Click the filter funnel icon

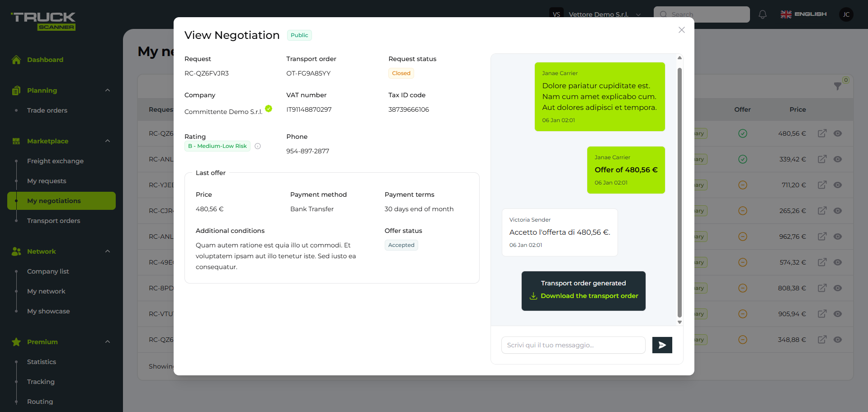click(x=837, y=86)
